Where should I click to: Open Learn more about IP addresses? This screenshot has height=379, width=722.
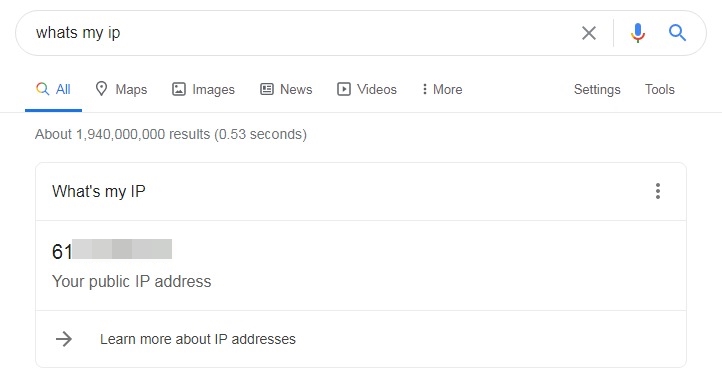[198, 339]
